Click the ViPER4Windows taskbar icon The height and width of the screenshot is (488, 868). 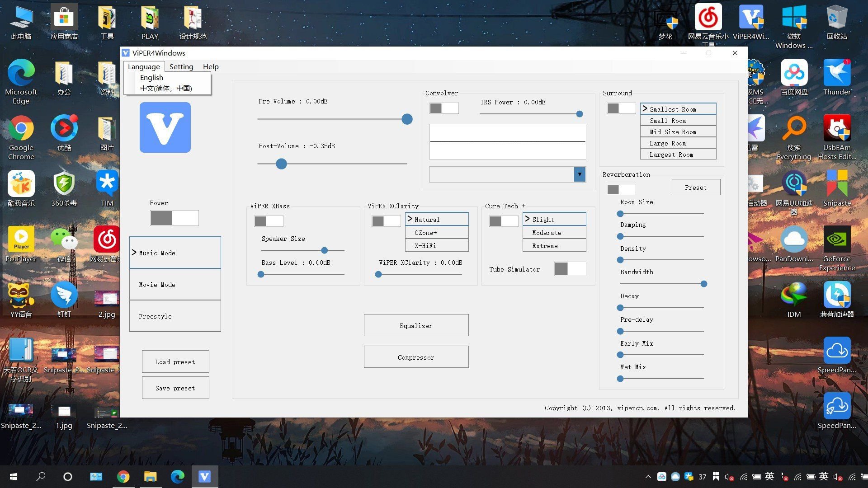204,477
